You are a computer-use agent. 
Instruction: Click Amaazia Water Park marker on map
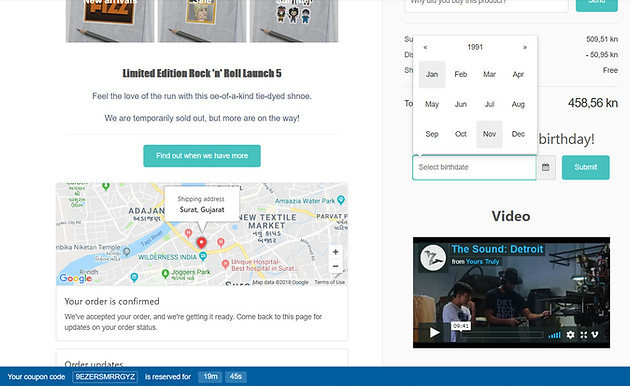341,199
